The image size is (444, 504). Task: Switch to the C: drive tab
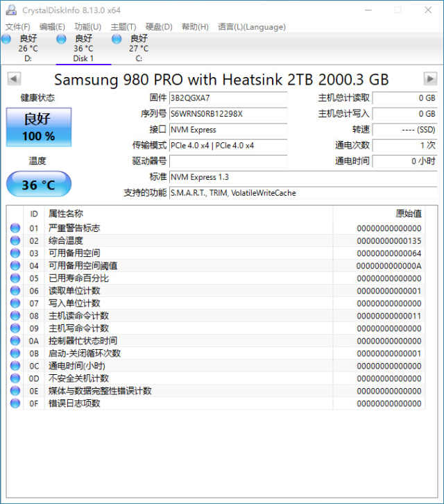click(x=139, y=49)
